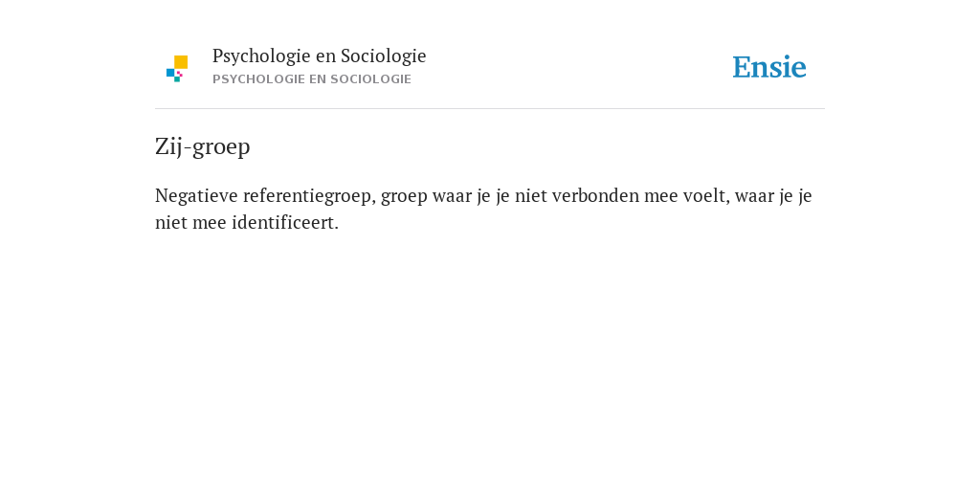The height and width of the screenshot is (490, 980).
Task: Select the uppercase PSYCHOLOGIE EN SOCIOLOGIE subtitle
Action: 312,79
